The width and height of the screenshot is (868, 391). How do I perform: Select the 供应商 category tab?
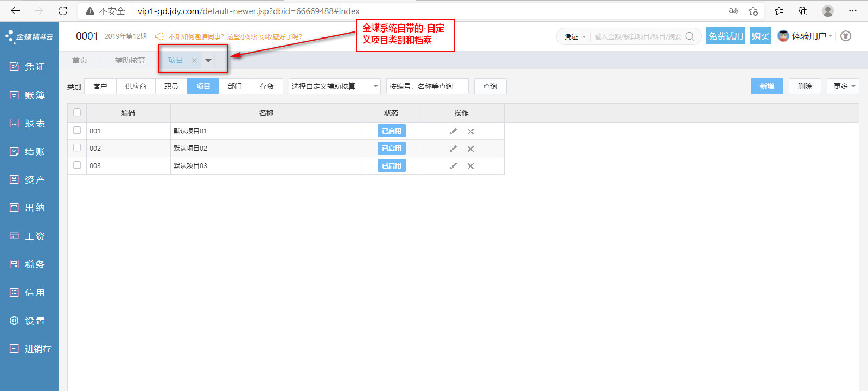pyautogui.click(x=136, y=86)
